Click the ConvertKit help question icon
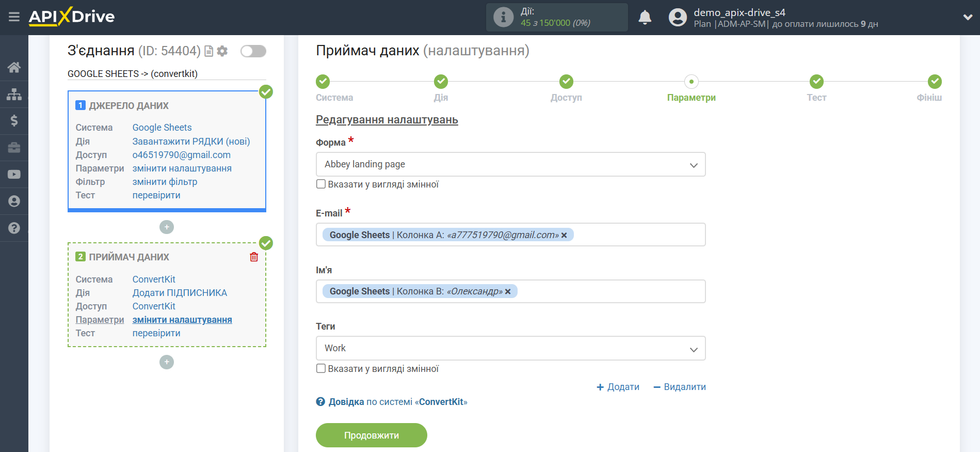 click(320, 402)
